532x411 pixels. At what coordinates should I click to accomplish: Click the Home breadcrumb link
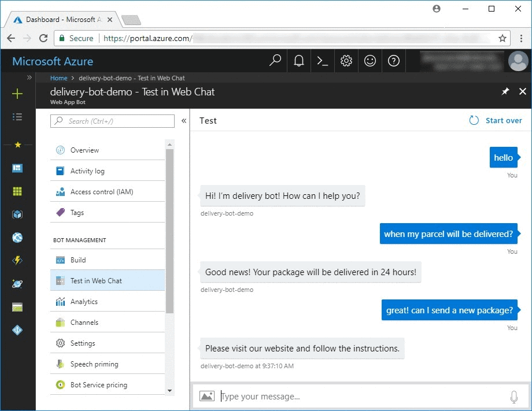pyautogui.click(x=59, y=78)
